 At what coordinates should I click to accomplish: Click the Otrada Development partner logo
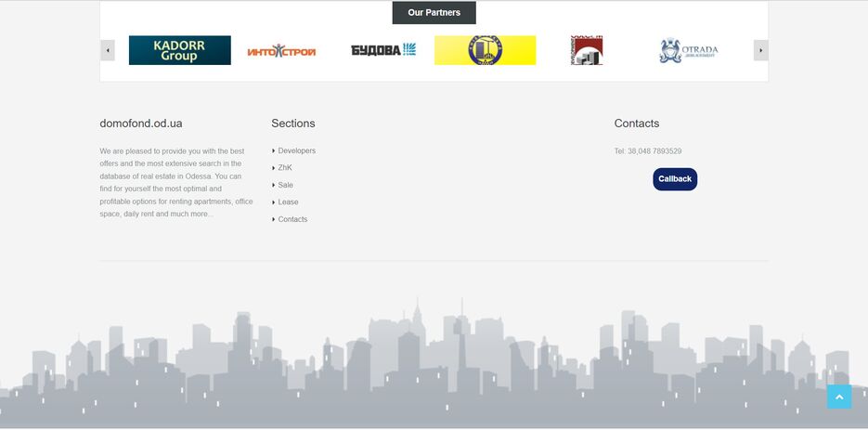689,50
